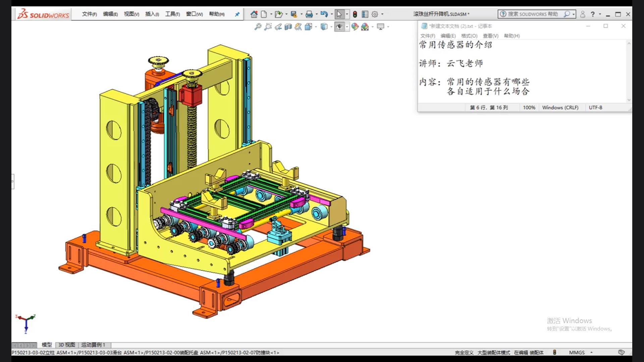Click the Undo arrow icon
This screenshot has width=644, height=362.
click(324, 14)
